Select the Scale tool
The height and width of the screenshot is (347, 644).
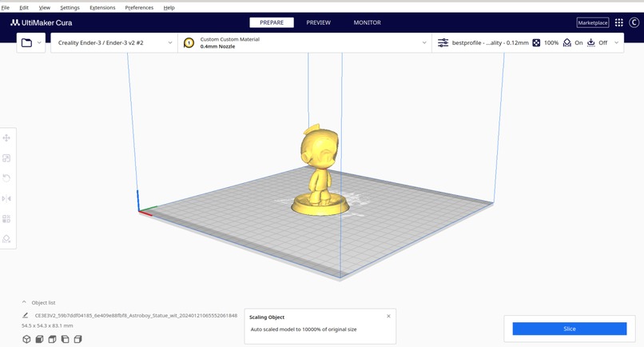pyautogui.click(x=6, y=158)
